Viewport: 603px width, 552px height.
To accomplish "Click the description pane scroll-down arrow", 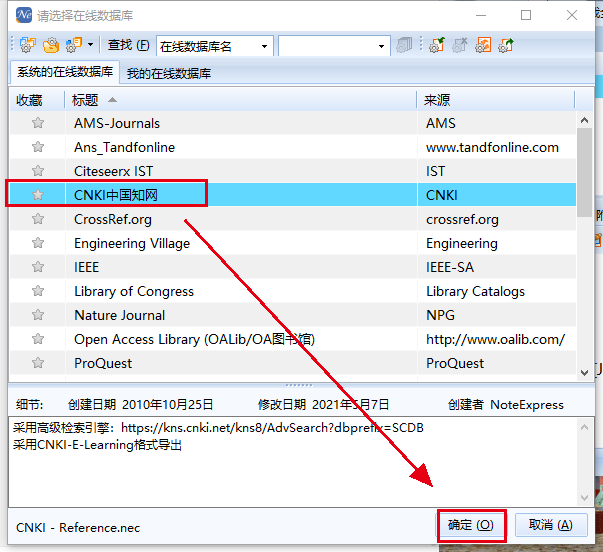I will pos(585,498).
